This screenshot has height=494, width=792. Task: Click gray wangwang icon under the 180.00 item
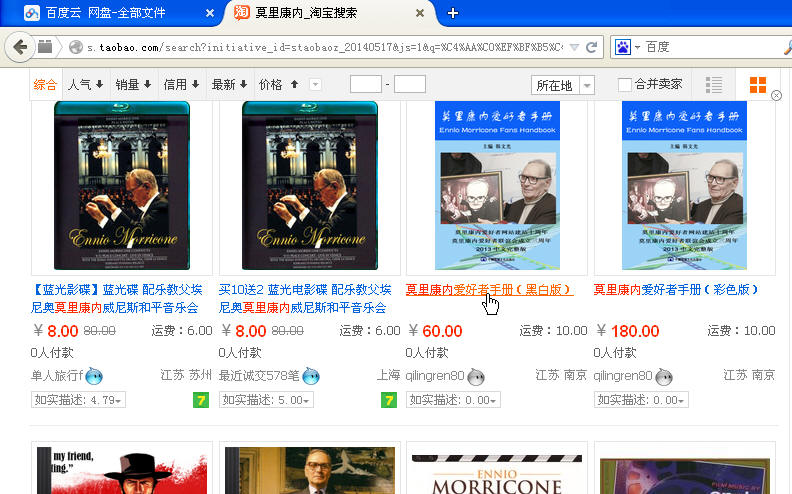coord(664,376)
